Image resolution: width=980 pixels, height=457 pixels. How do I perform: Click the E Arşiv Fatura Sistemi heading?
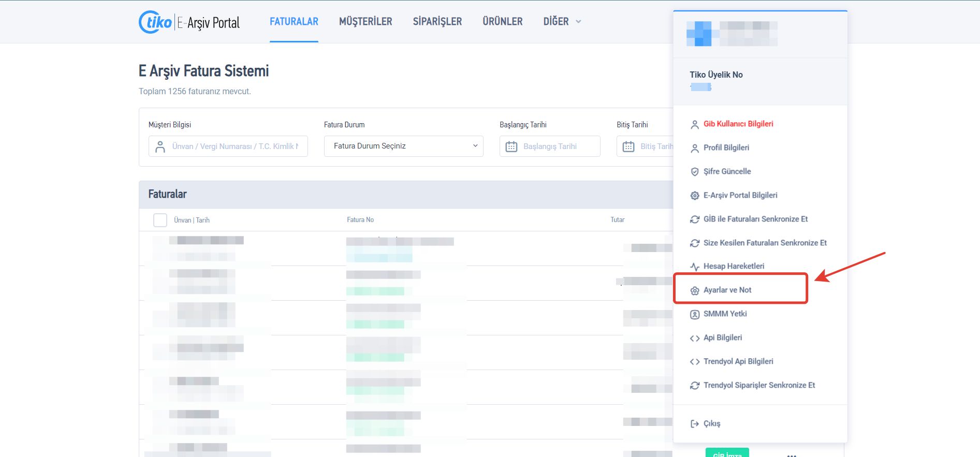pyautogui.click(x=203, y=71)
